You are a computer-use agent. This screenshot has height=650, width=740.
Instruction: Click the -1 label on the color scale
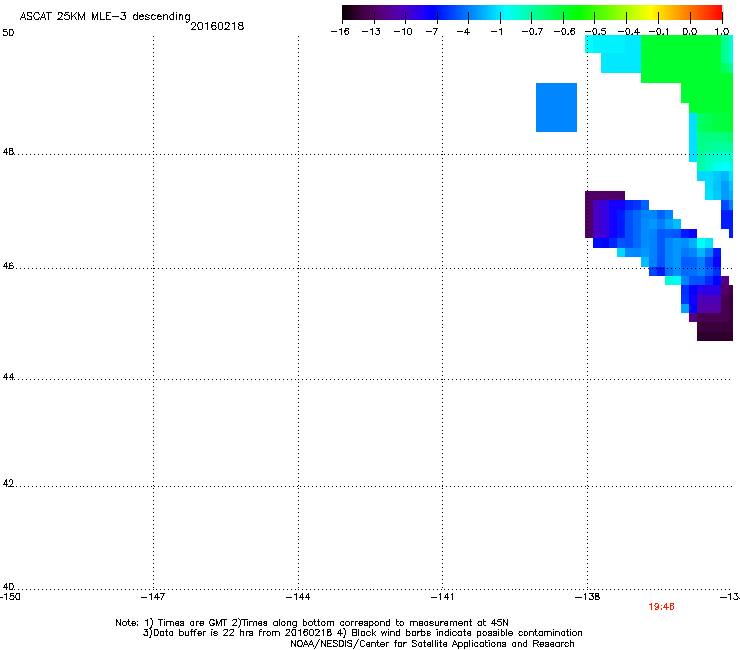click(x=496, y=32)
